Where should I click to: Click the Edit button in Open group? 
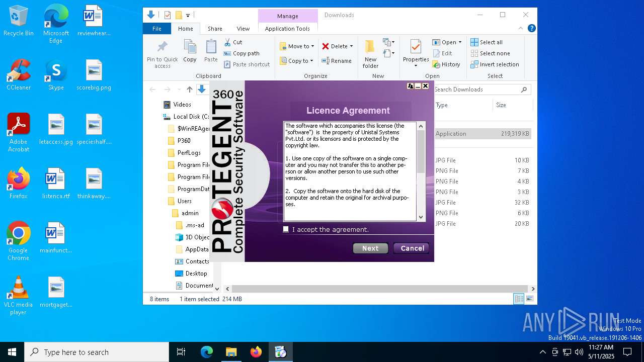coord(442,53)
